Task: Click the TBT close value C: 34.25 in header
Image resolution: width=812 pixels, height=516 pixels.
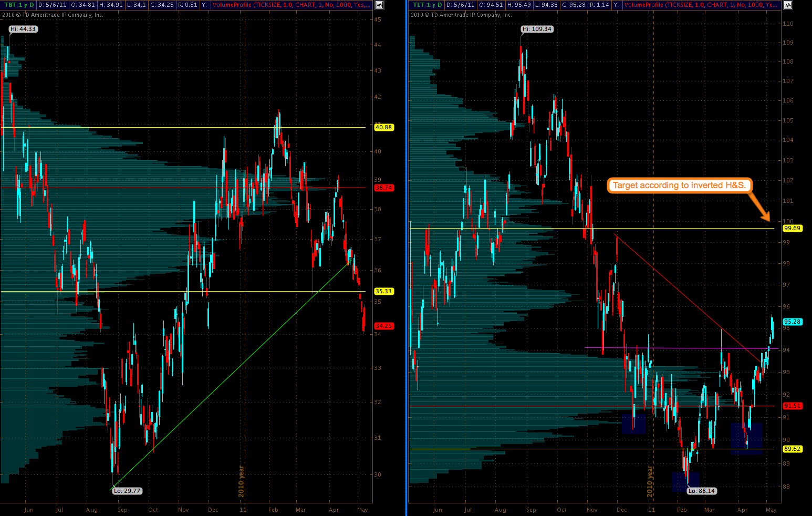Action: (163, 5)
